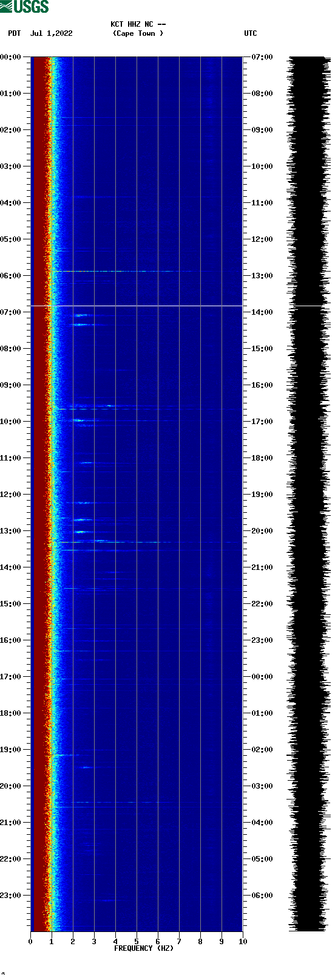This screenshot has height=980, width=335.
Task: Click the 17:00 UTC time label
Action: pyautogui.click(x=262, y=422)
